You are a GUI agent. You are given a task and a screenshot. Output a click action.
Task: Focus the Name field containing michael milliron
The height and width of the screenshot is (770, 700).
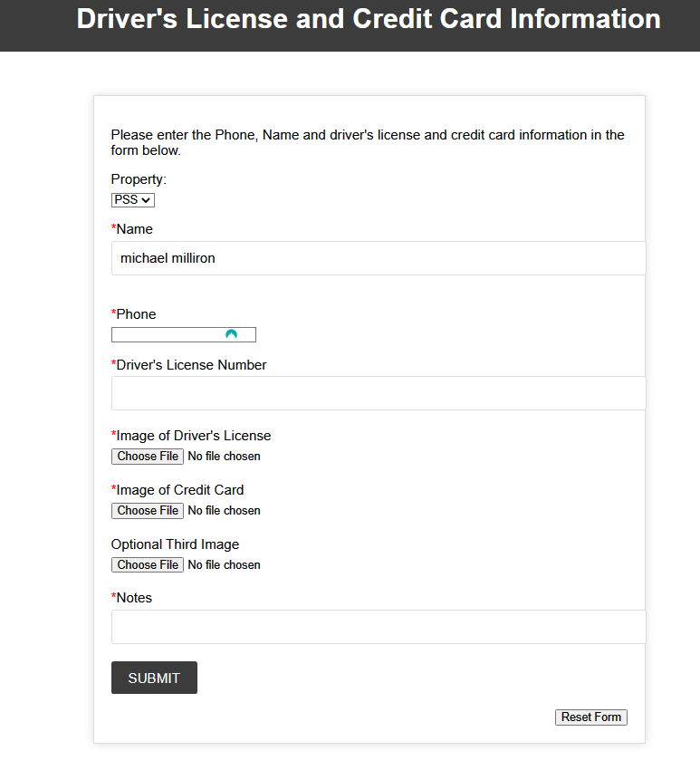[378, 258]
